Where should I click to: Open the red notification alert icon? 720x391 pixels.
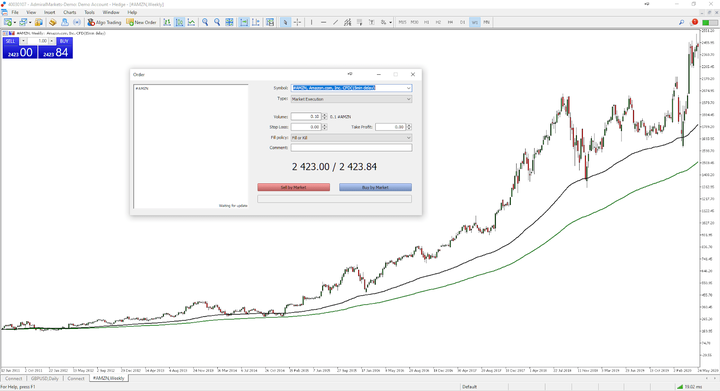(694, 22)
